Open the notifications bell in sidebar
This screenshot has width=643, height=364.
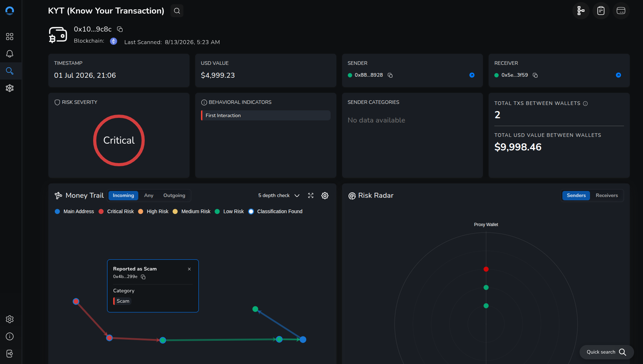10,54
